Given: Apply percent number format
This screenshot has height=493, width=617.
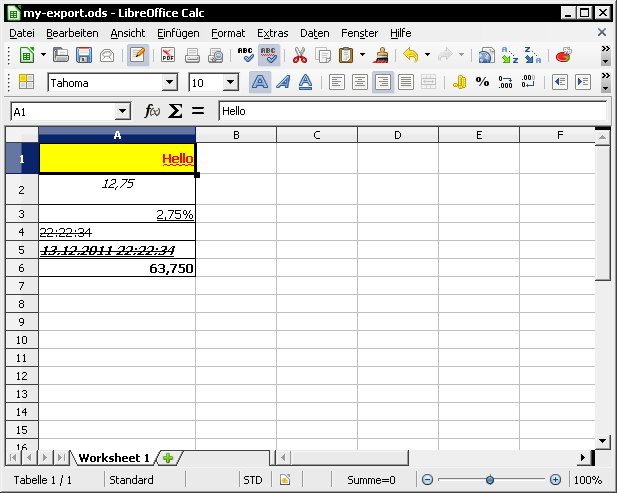Looking at the screenshot, I should 482,83.
